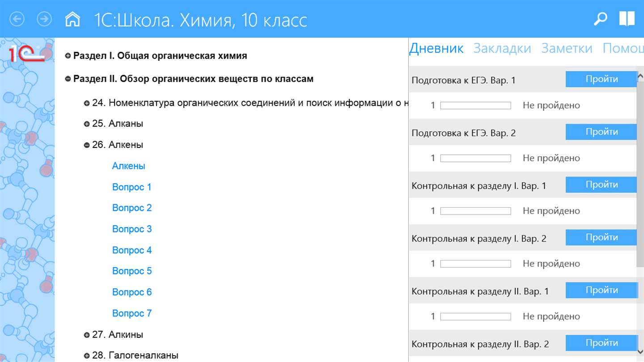Screen dimensions: 644x362
Task: Click the 1С:Школа. Химия, 10 класс title
Action: 200,20
